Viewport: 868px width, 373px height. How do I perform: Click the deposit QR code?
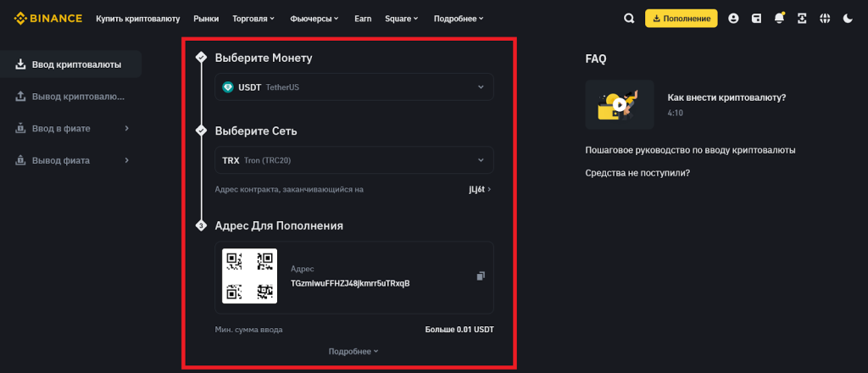click(x=249, y=276)
